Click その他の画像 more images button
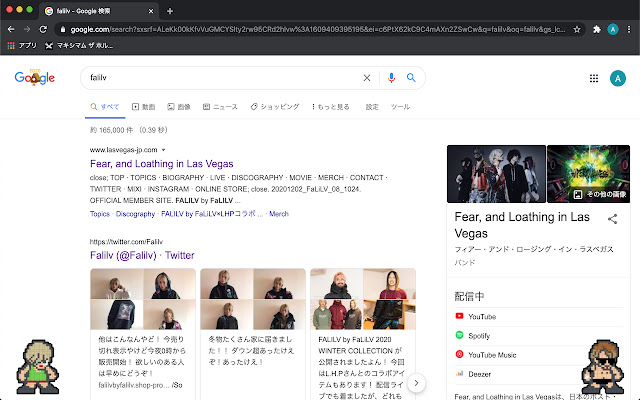Image resolution: width=640 pixels, height=400 pixels. click(600, 194)
